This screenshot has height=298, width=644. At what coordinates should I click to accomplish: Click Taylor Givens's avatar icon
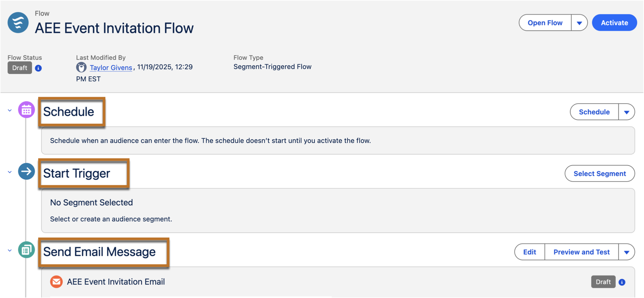click(81, 67)
